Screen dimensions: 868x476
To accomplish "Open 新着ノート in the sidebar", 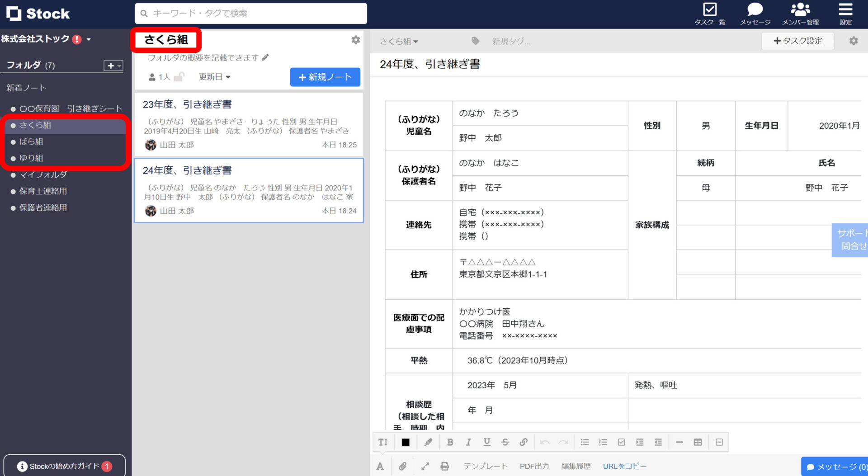I will [26, 88].
